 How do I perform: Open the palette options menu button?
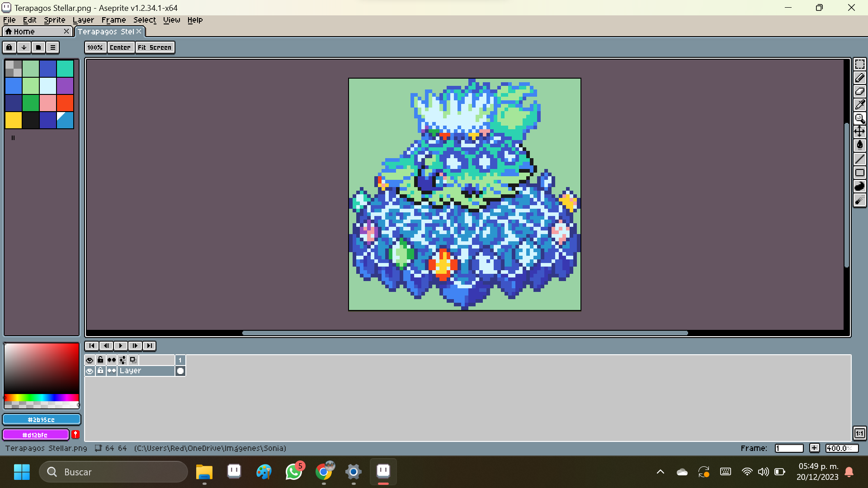tap(53, 47)
